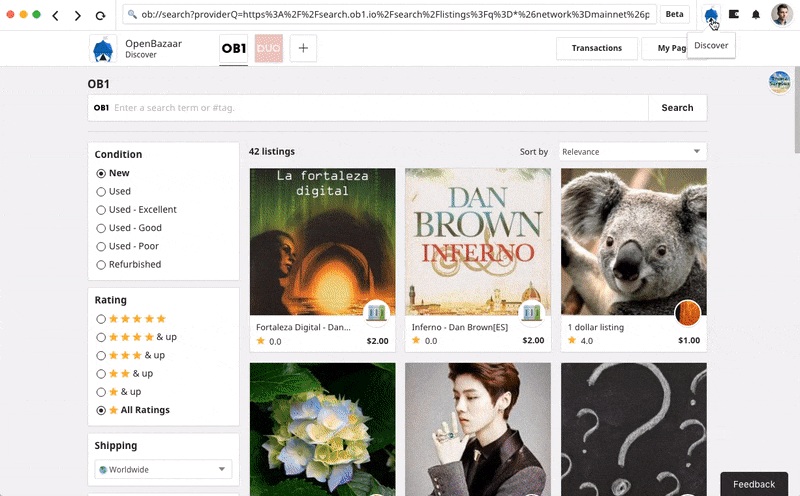Switch to the DUO provider tab
800x496 pixels.
268,48
